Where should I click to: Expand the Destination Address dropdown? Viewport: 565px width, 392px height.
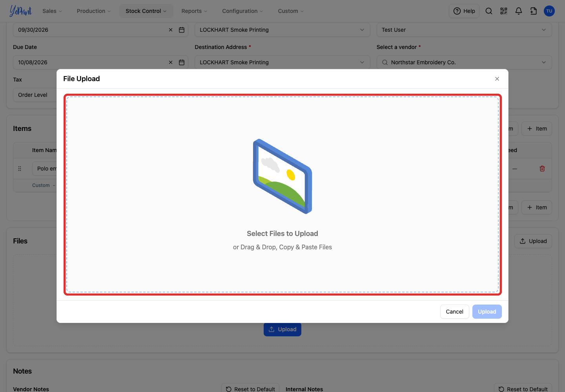click(x=282, y=62)
